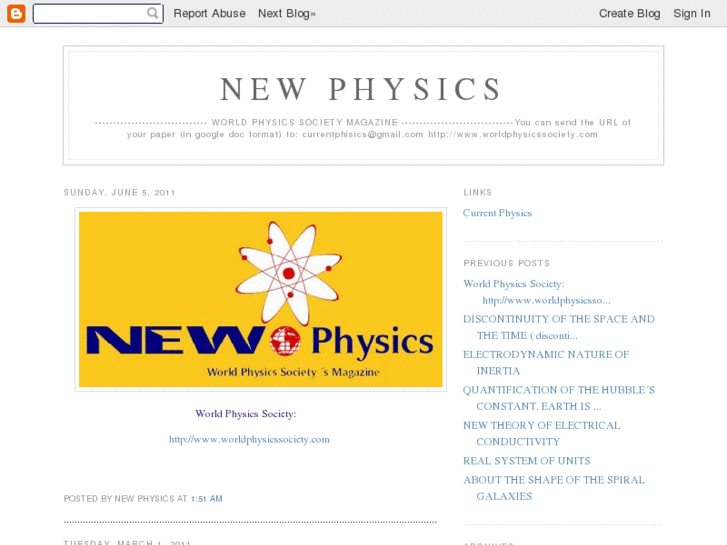Click the 'PREVIOUS POSTS' sidebar heading
Viewport: 727px width, 545px height.
coord(506,263)
